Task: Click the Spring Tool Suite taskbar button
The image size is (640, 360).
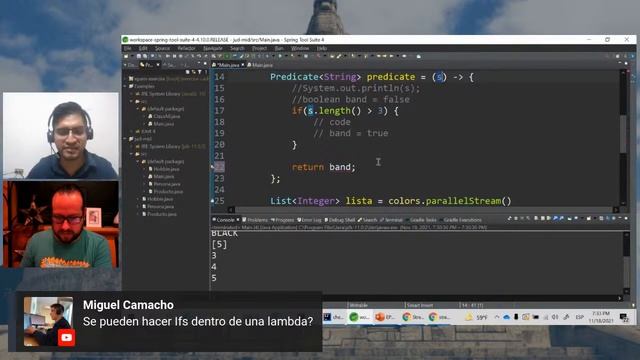Action: [x=360, y=317]
